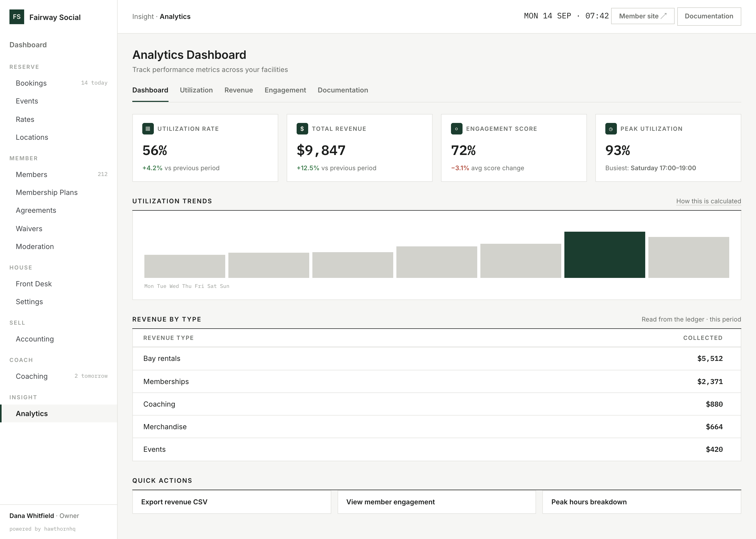Image resolution: width=756 pixels, height=539 pixels.
Task: Open the Accounting page
Action: [x=58, y=339]
